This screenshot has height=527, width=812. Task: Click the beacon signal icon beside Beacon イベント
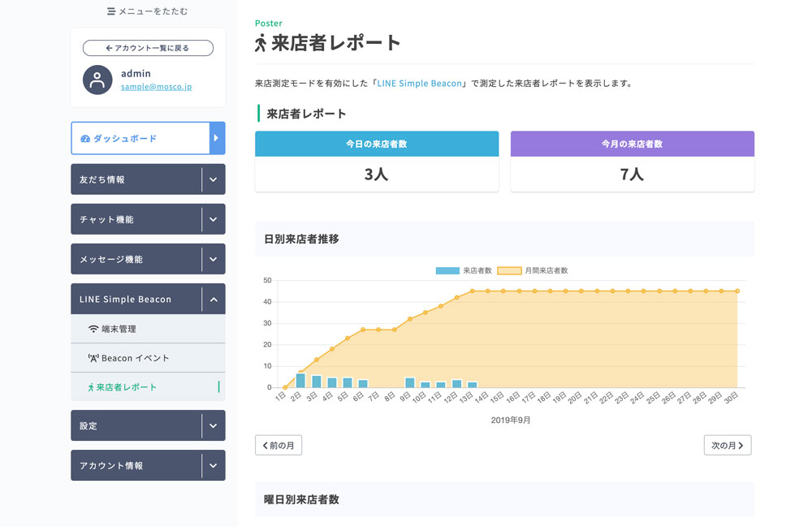click(x=93, y=358)
